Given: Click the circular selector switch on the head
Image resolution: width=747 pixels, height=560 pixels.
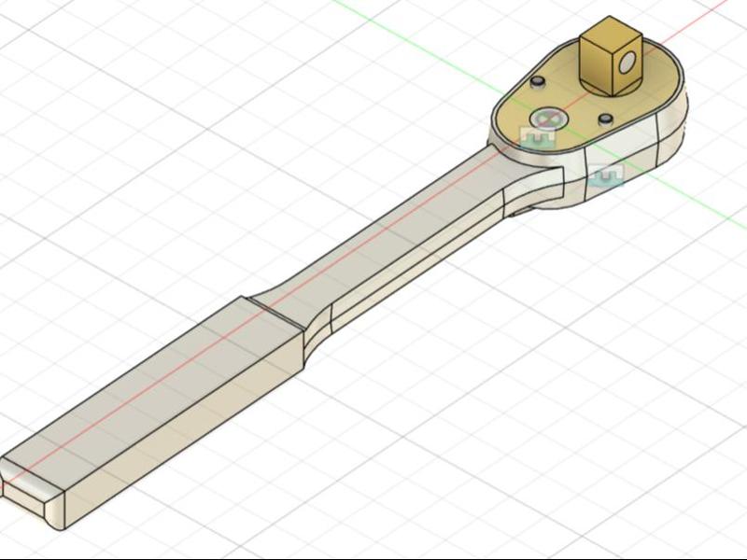Looking at the screenshot, I should tap(548, 119).
